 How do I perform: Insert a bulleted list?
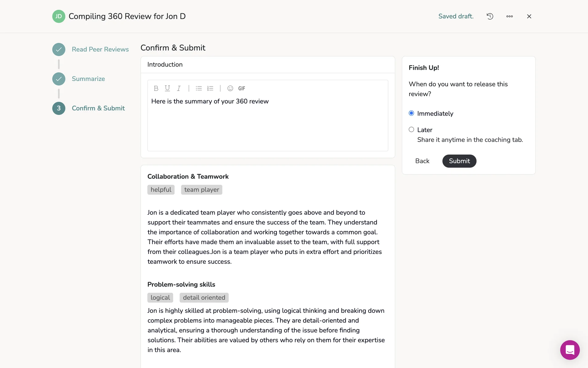click(199, 88)
